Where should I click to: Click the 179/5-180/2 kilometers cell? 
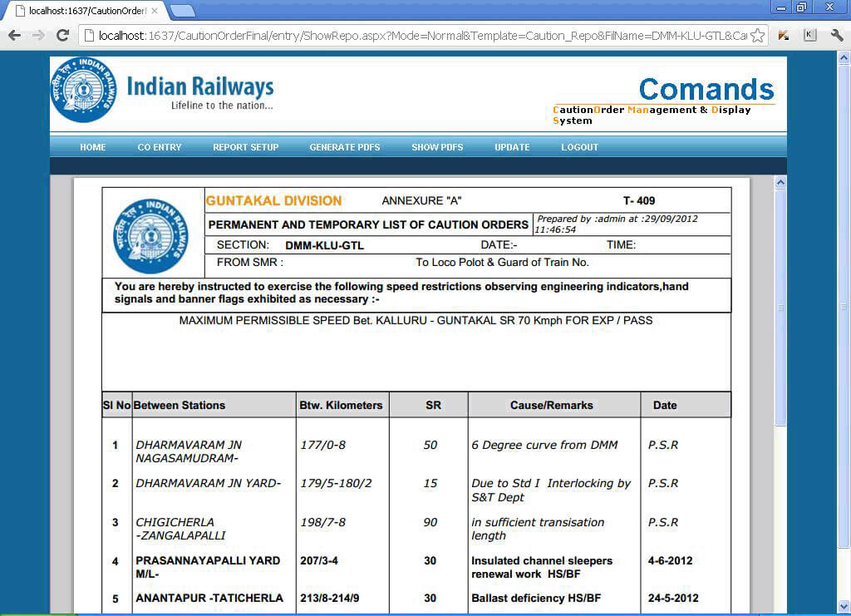pyautogui.click(x=336, y=483)
